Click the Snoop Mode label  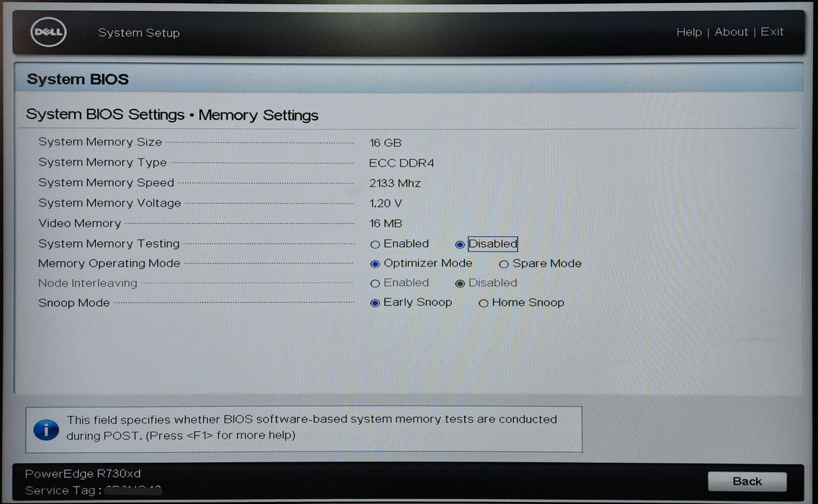pyautogui.click(x=74, y=303)
